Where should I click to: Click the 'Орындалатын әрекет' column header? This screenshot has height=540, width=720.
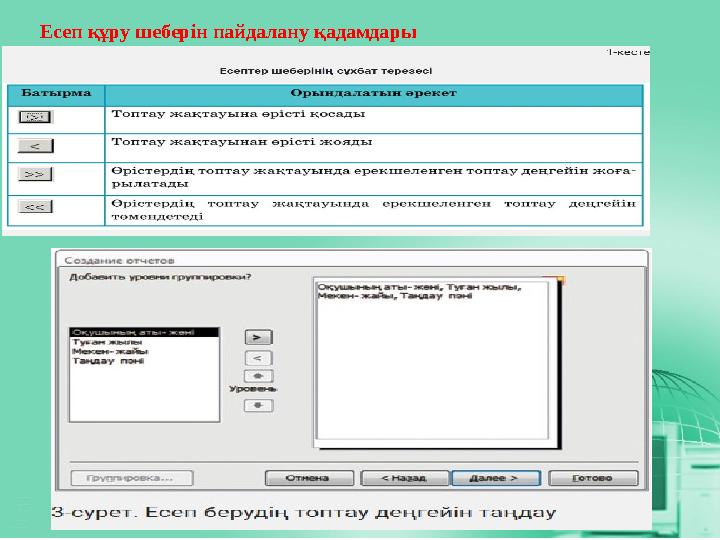coord(373,93)
